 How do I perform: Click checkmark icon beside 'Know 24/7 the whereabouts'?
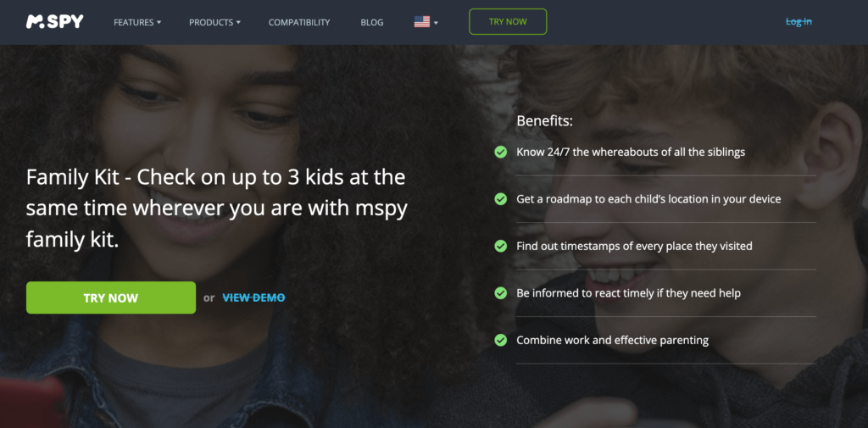500,152
